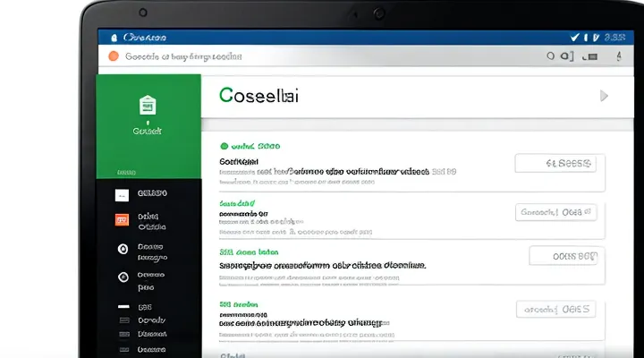Select the orange square icon in dark sidebar
This screenshot has height=358, width=644.
(x=123, y=220)
